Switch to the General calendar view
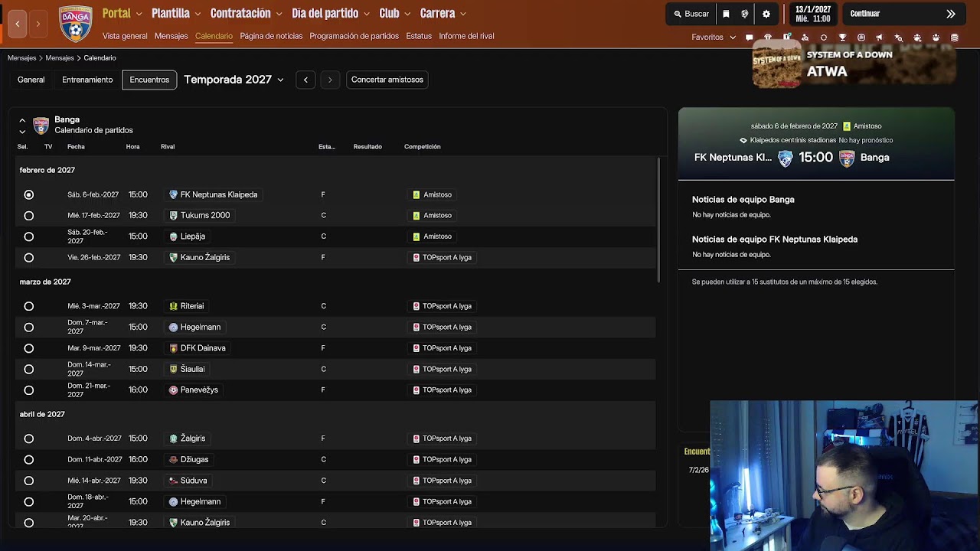980x551 pixels. click(31, 80)
